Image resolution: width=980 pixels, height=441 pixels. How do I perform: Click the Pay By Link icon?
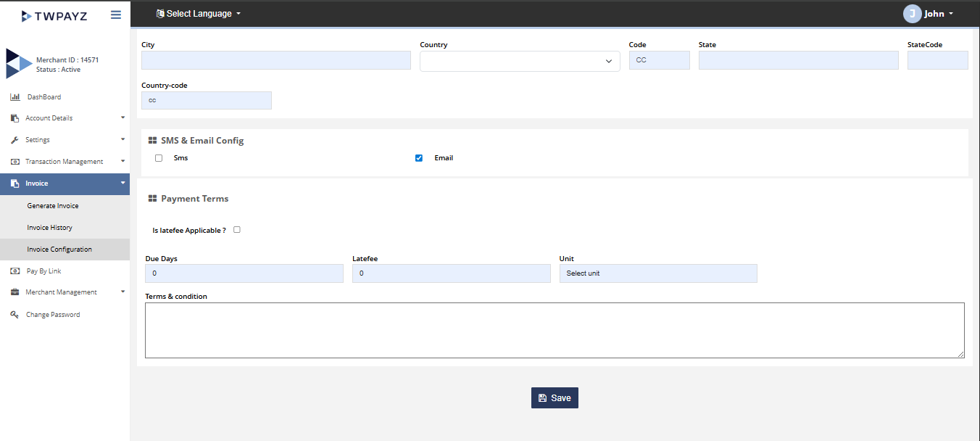(x=14, y=271)
